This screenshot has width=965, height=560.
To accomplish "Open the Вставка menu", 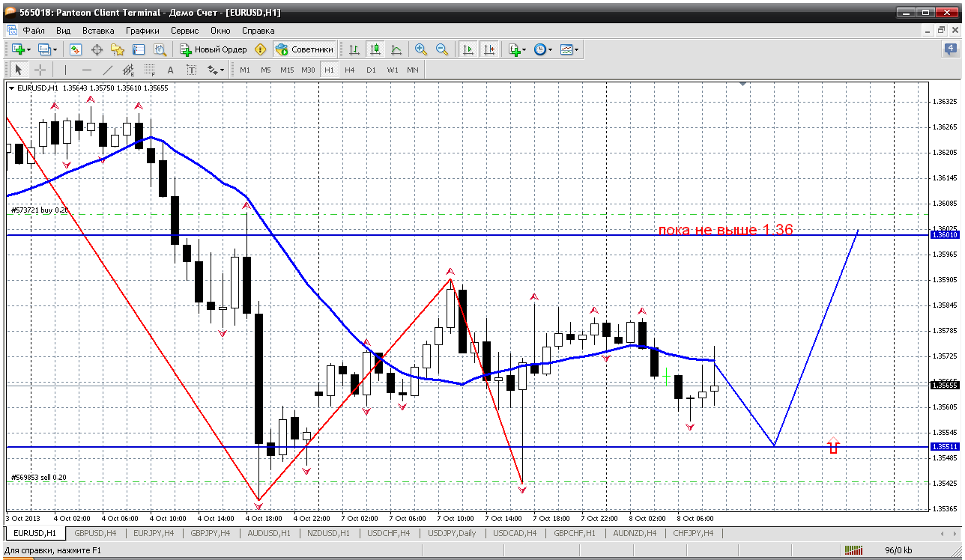I will click(x=98, y=31).
